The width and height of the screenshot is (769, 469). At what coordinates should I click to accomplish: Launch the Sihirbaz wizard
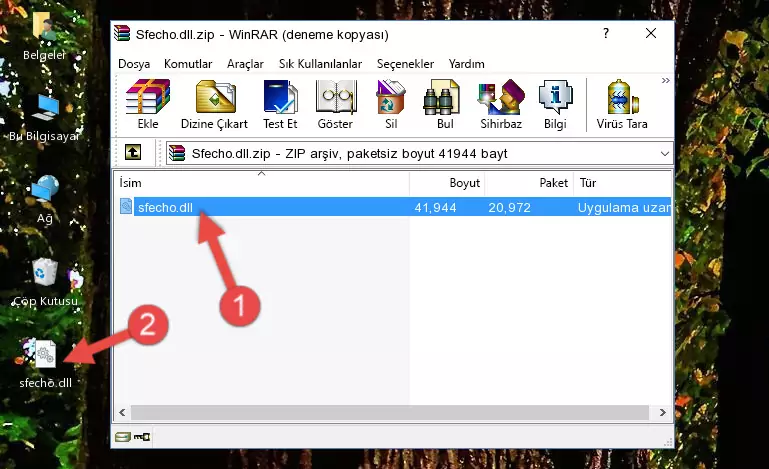(x=501, y=97)
